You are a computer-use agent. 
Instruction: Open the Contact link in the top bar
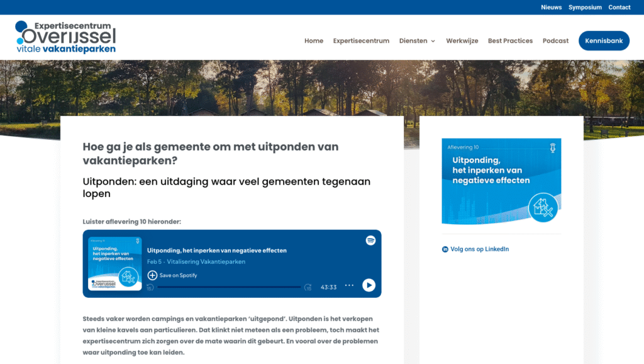[619, 8]
